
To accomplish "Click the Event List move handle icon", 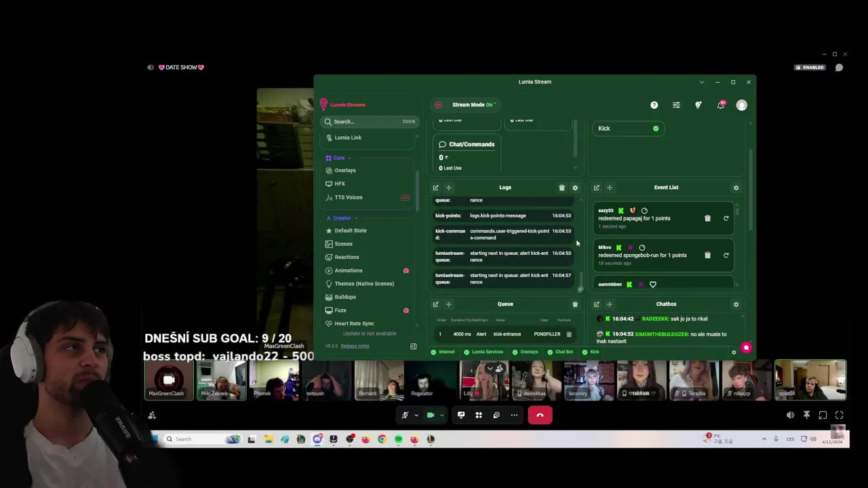I will click(610, 188).
